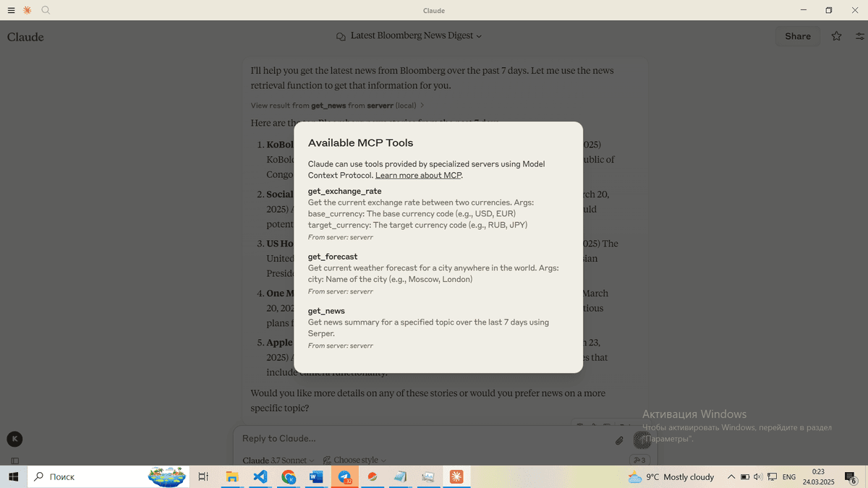Click the chat bubble icon beside title
The height and width of the screenshot is (488, 868).
click(x=341, y=36)
